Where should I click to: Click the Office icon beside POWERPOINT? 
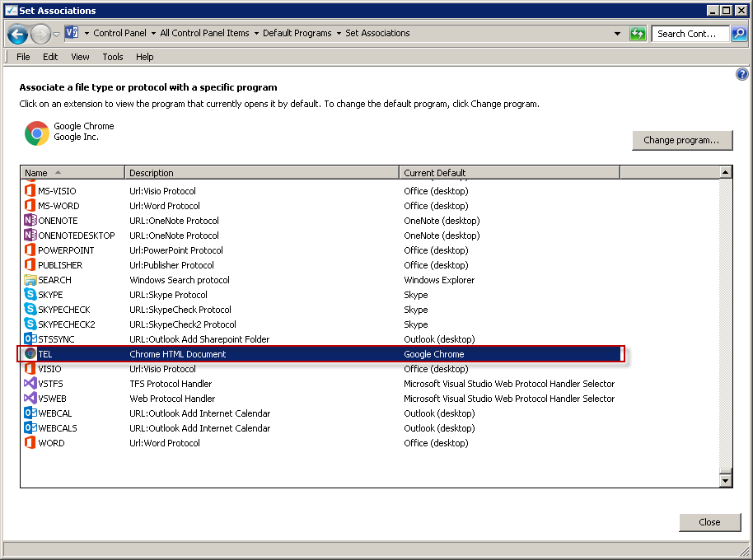click(x=30, y=250)
